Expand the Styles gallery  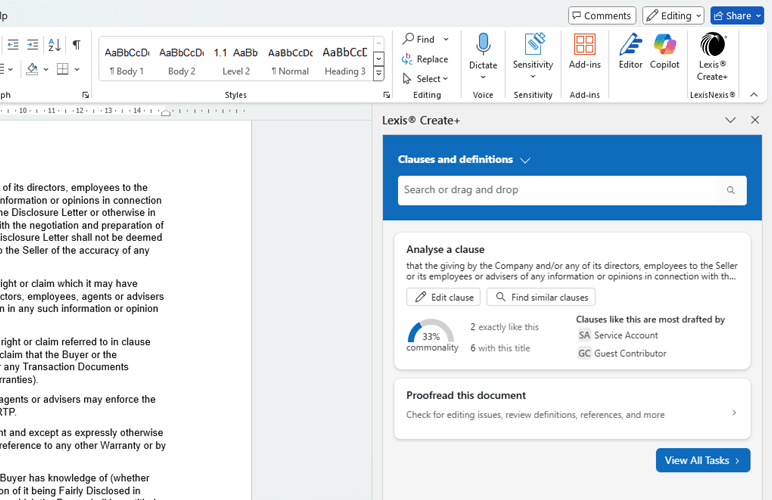(379, 74)
